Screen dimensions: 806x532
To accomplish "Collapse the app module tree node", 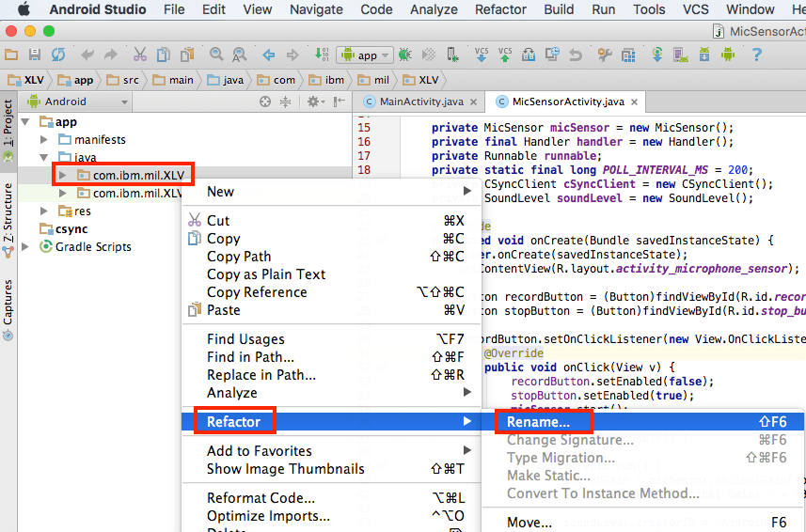I will (25, 121).
